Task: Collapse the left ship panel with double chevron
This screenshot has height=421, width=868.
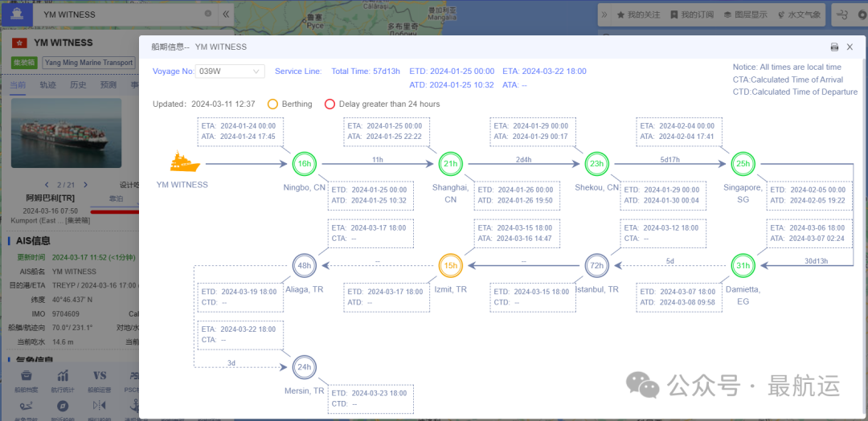Action: (225, 14)
